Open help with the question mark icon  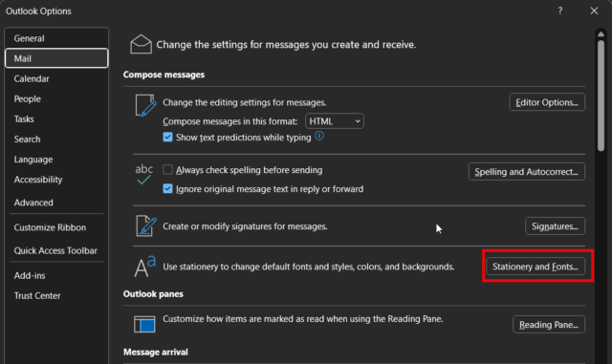point(560,11)
